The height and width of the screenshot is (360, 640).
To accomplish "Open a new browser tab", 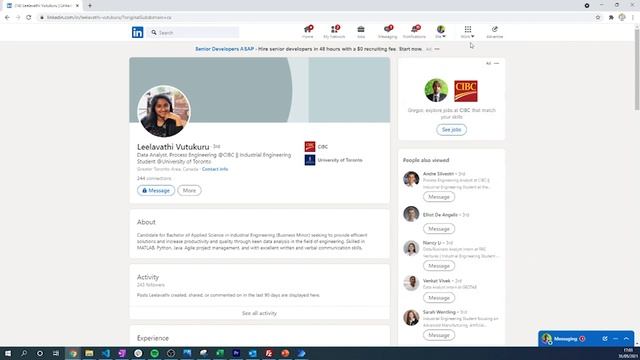I will pyautogui.click(x=90, y=6).
